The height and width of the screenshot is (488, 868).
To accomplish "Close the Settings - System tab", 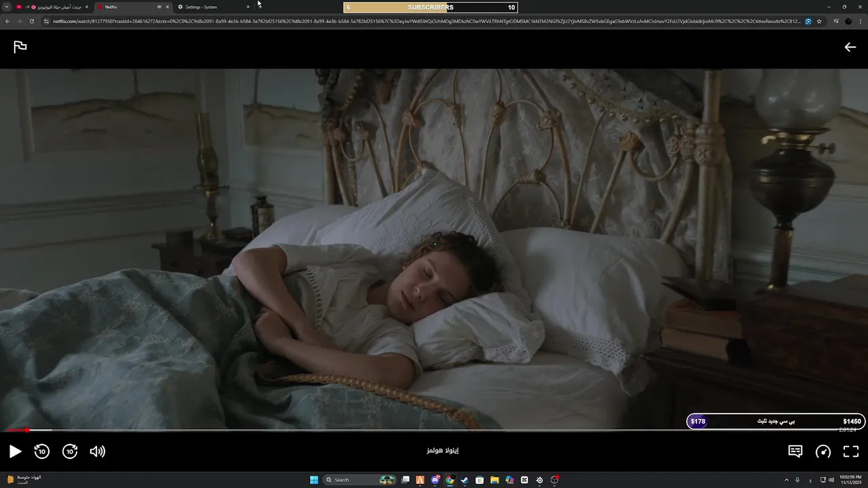I will [x=248, y=7].
